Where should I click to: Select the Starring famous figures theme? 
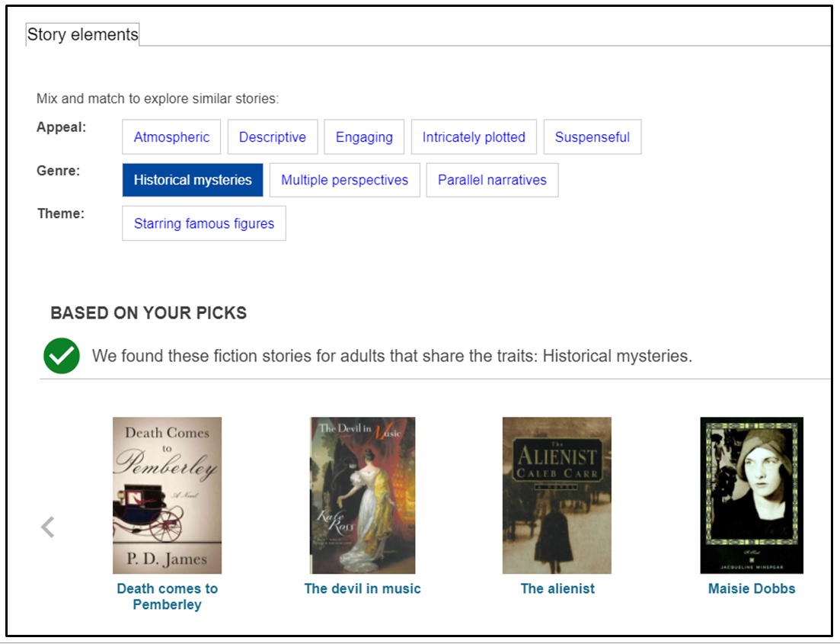point(203,223)
